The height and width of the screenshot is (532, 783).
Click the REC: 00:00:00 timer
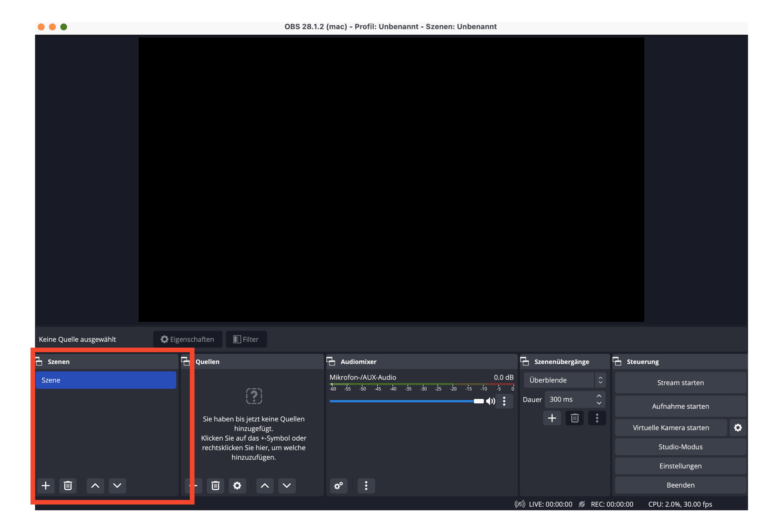coord(612,504)
